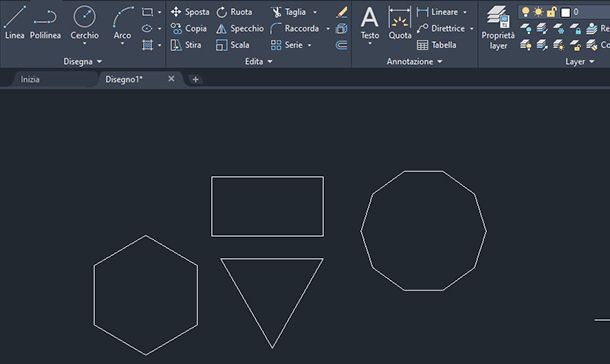This screenshot has width=610, height=364.
Task: Open the Lineare dropdown arrow
Action: click(465, 12)
